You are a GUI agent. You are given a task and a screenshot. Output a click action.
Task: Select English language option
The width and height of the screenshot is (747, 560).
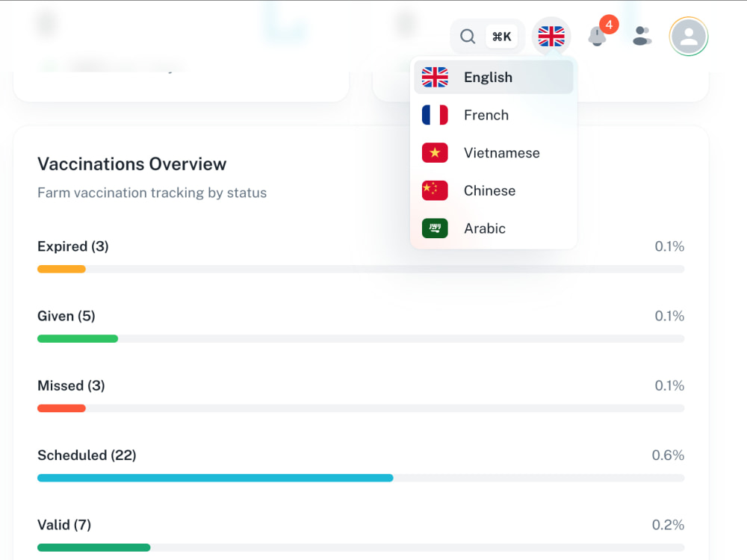pos(494,77)
